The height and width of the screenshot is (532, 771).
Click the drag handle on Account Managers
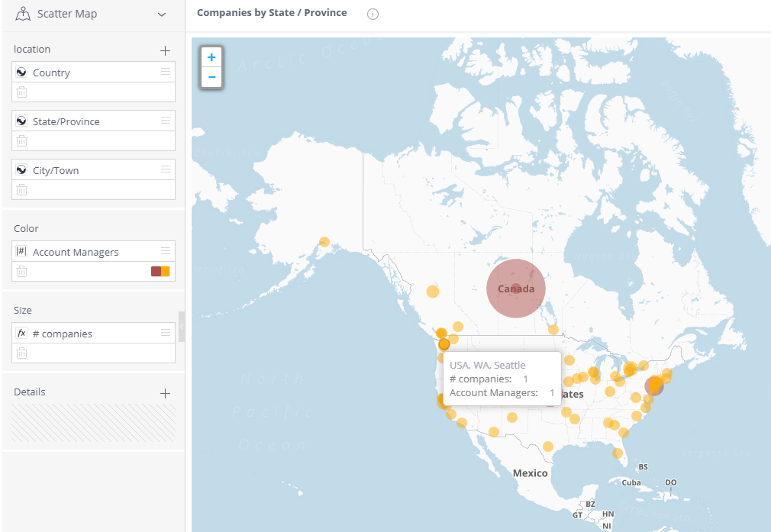point(165,251)
